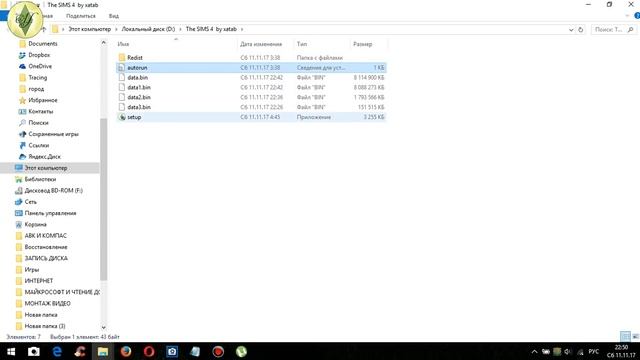Image resolution: width=640 pixels, height=360 pixels.
Task: Click the Избранное star icon
Action: [22, 100]
